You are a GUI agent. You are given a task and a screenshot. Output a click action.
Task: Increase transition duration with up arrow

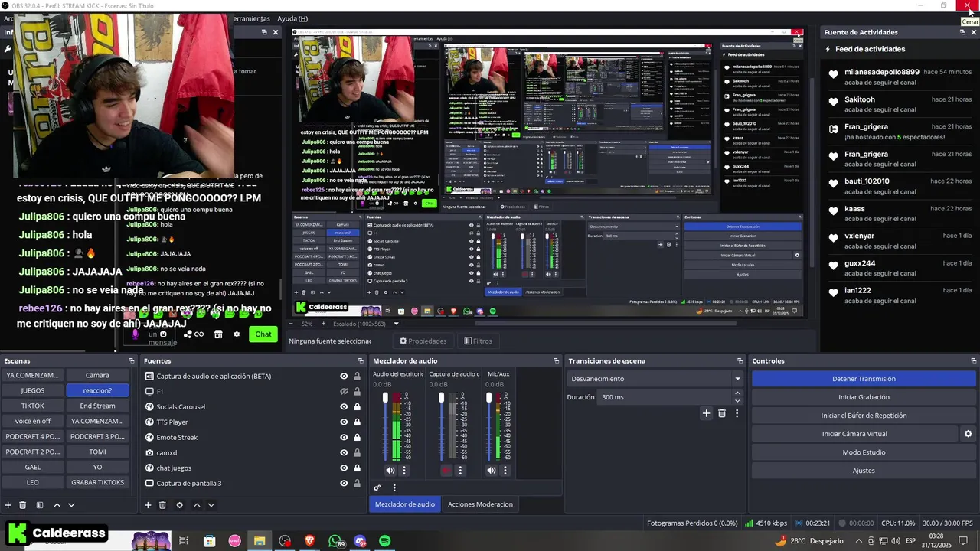pyautogui.click(x=737, y=393)
